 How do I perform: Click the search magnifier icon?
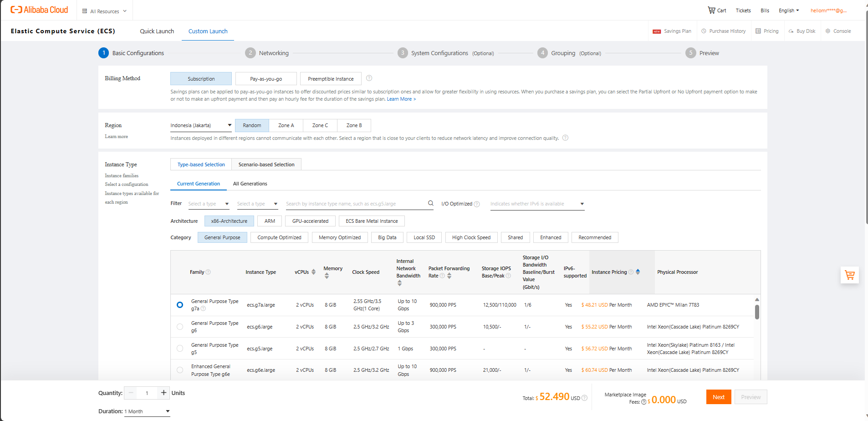click(x=431, y=203)
